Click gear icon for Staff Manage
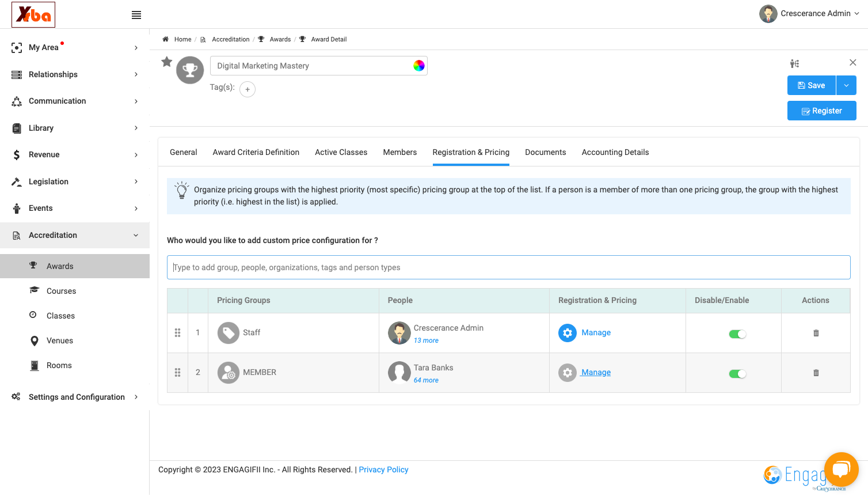Viewport: 868px width, 496px height. tap(568, 333)
